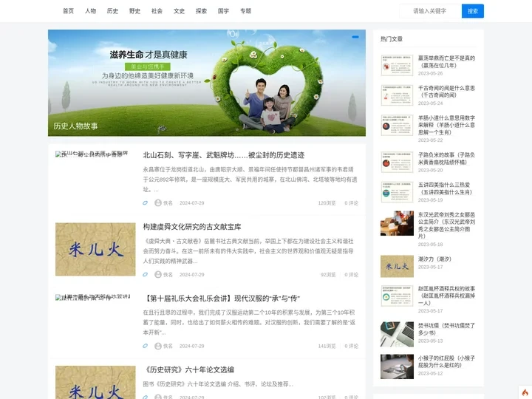Focus the 请输入关键字 search field
The image size is (532, 399).
430,11
